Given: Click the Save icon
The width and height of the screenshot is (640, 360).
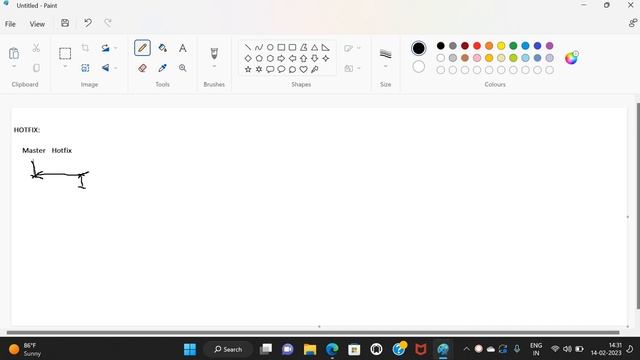Looking at the screenshot, I should pyautogui.click(x=65, y=23).
